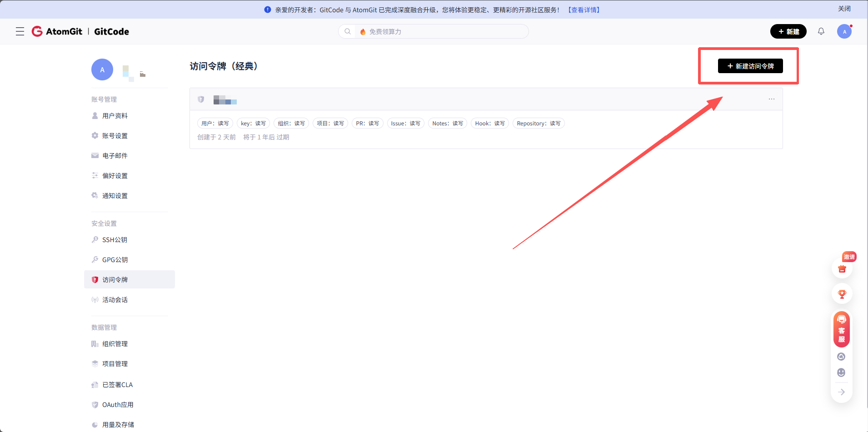Click the 用户: 读写 scope tag

(215, 124)
